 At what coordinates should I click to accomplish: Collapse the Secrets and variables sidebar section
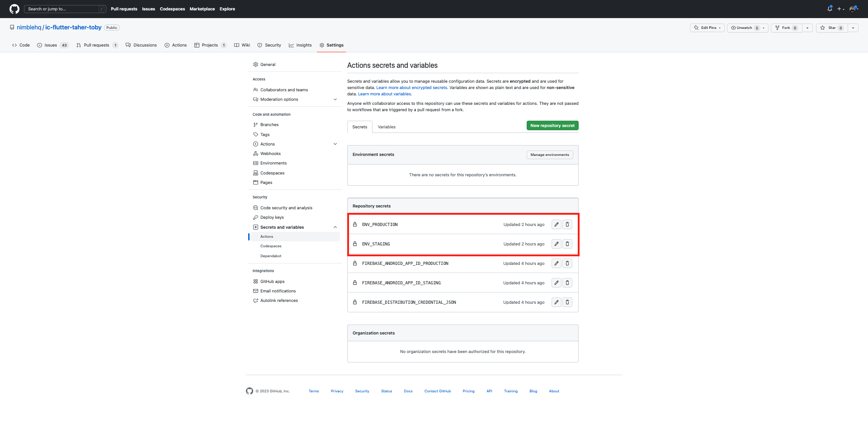point(335,227)
